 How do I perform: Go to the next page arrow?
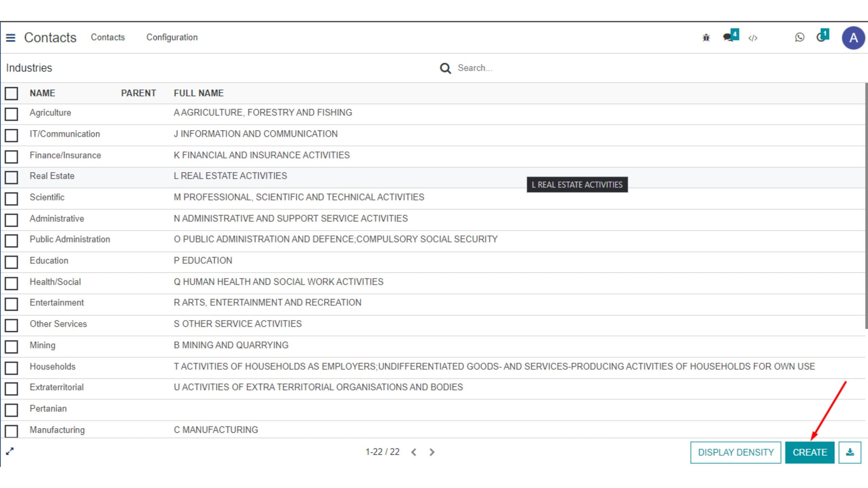(x=432, y=452)
